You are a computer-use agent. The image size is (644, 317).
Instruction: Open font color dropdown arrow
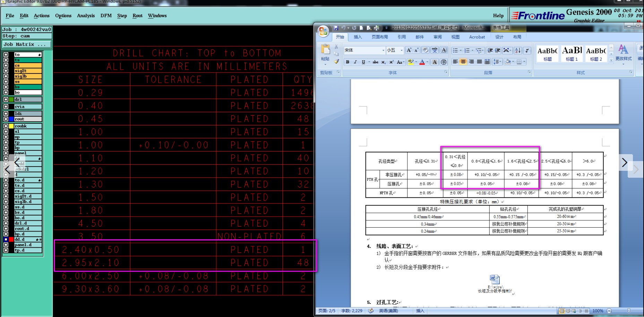pyautogui.click(x=427, y=62)
